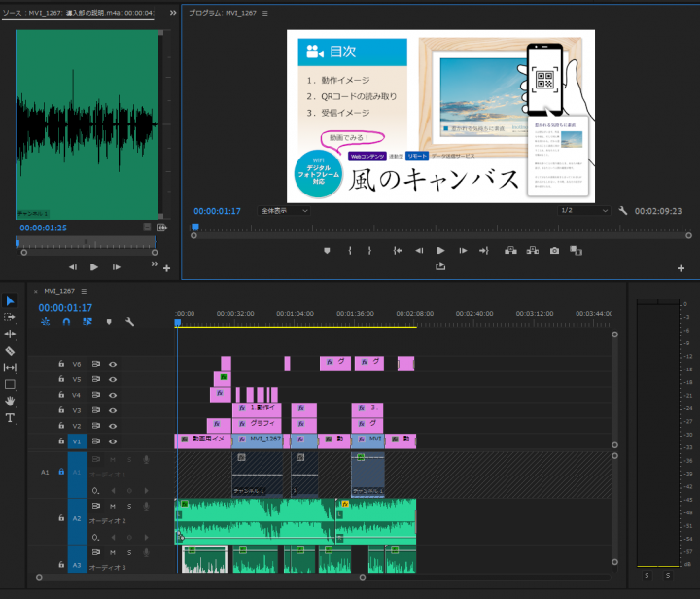Screen dimensions: 700x599
Task: Toggle sync lock on V3 track
Action: (x=95, y=410)
